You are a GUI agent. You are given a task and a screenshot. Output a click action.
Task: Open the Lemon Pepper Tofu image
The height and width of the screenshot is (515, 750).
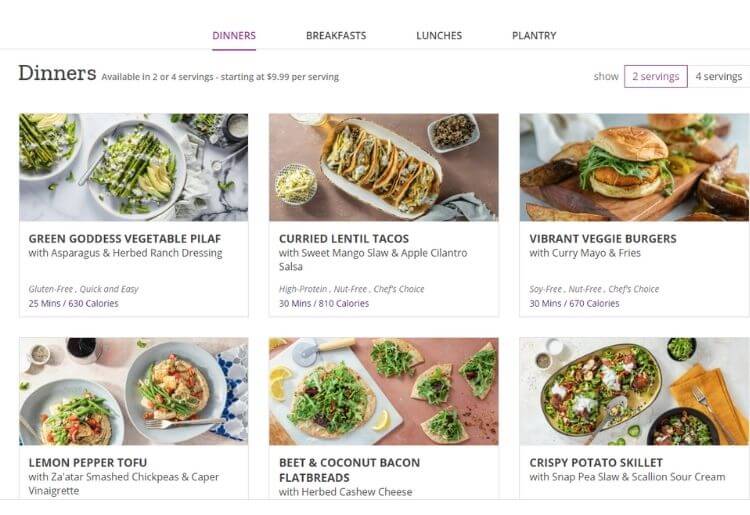point(133,391)
